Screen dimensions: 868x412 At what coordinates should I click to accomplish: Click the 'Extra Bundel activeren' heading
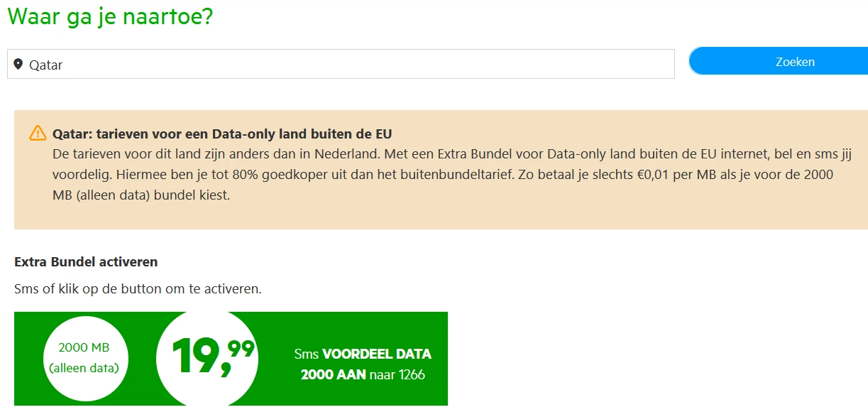[x=86, y=262]
